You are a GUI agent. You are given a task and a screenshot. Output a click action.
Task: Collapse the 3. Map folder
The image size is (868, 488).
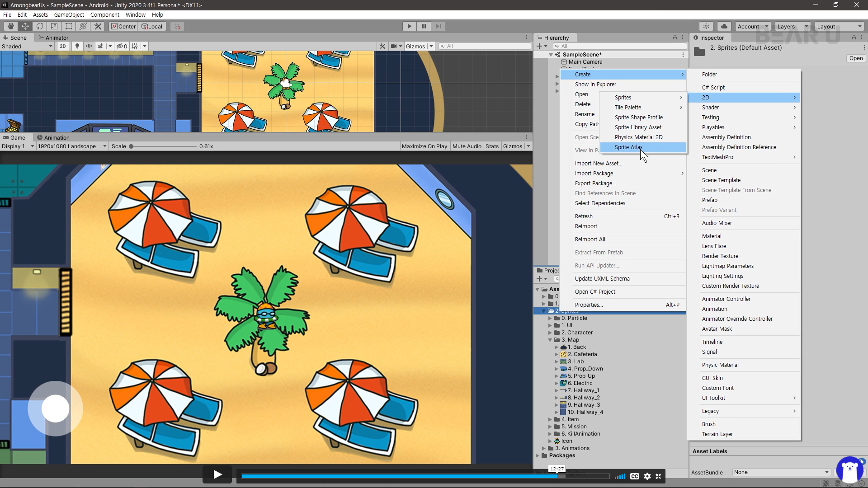pyautogui.click(x=550, y=340)
